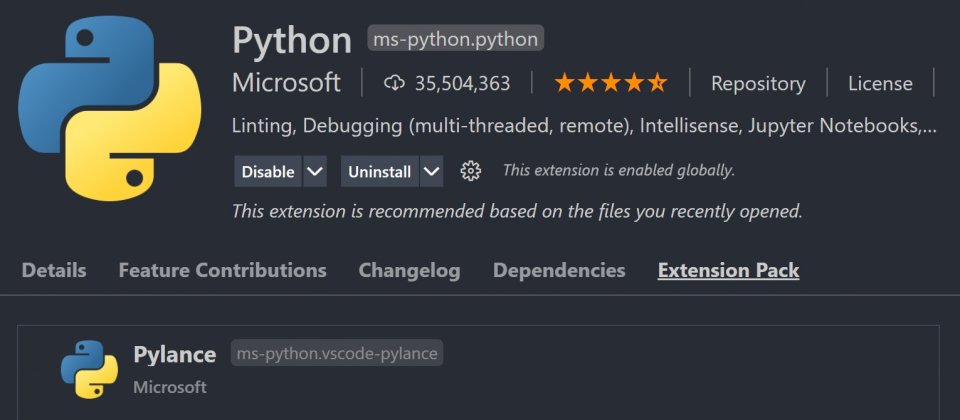This screenshot has width=960, height=420.
Task: Click Microsoft publisher under Pylance
Action: click(170, 387)
